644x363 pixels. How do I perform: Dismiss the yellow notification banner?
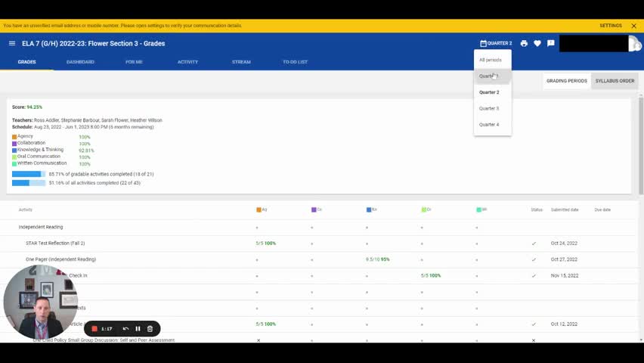tap(633, 26)
